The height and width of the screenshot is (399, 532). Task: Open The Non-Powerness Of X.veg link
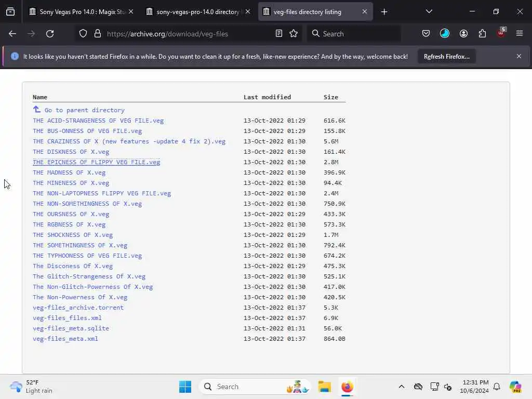pos(80,297)
